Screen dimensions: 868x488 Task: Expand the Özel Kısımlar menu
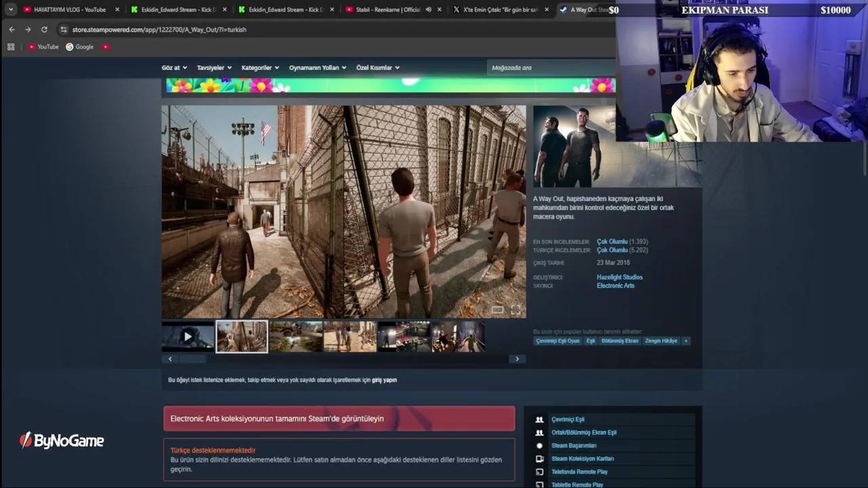[378, 68]
